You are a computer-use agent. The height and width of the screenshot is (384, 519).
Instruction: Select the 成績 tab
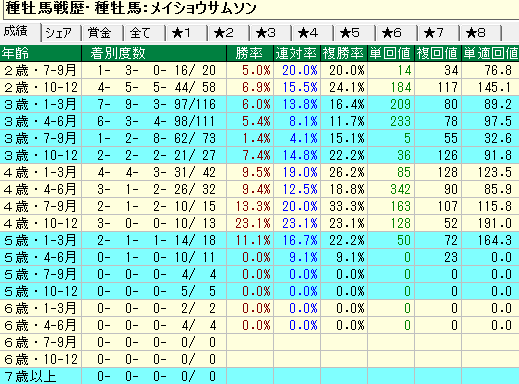tap(20, 32)
